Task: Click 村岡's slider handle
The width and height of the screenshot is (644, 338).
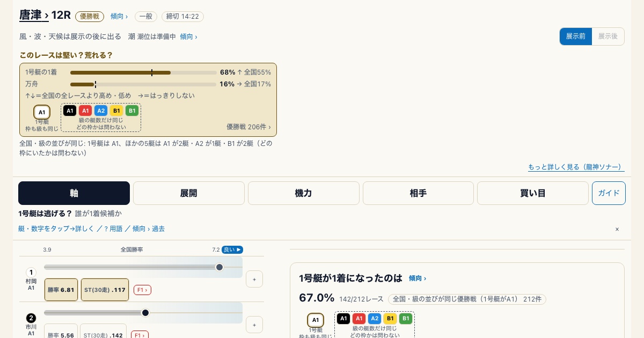Action: pos(219,267)
